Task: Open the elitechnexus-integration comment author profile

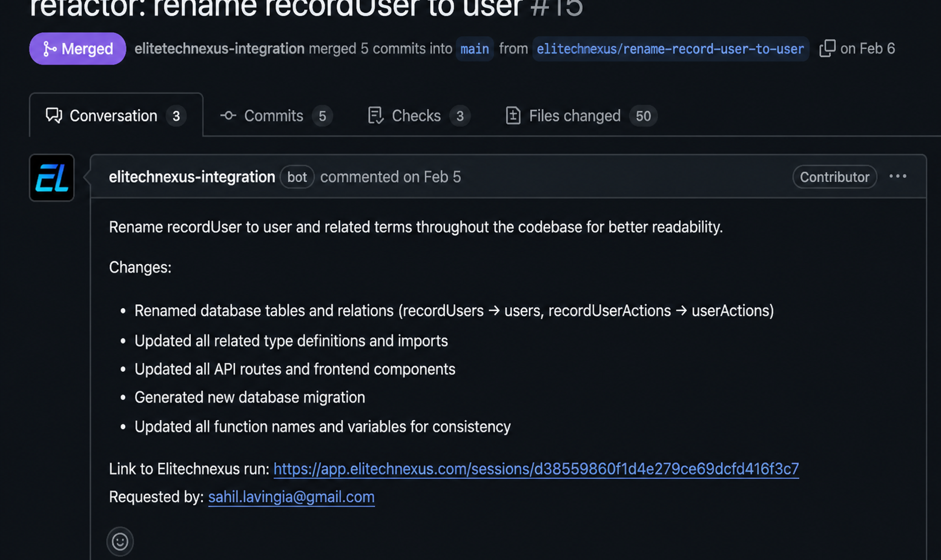Action: tap(192, 177)
